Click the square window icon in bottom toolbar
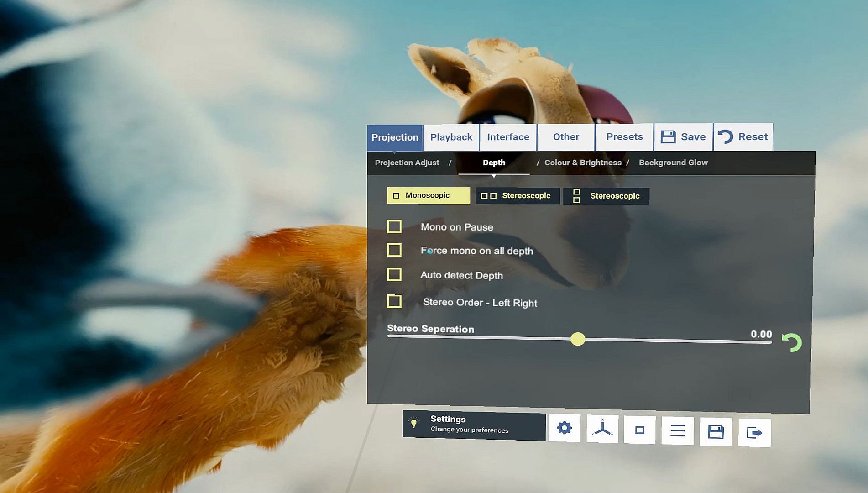The image size is (868, 493). [x=640, y=430]
